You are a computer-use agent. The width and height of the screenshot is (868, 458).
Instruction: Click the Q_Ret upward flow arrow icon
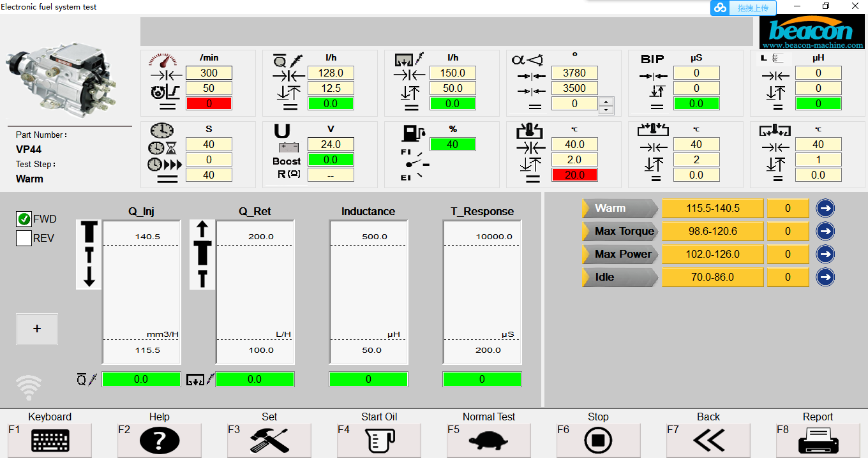click(x=202, y=254)
